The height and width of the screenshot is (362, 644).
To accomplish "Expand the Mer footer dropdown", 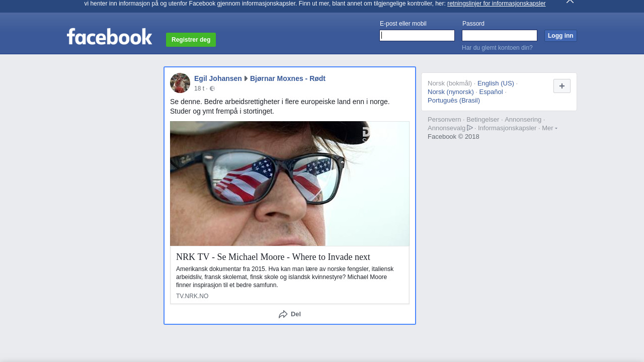I will coord(549,128).
